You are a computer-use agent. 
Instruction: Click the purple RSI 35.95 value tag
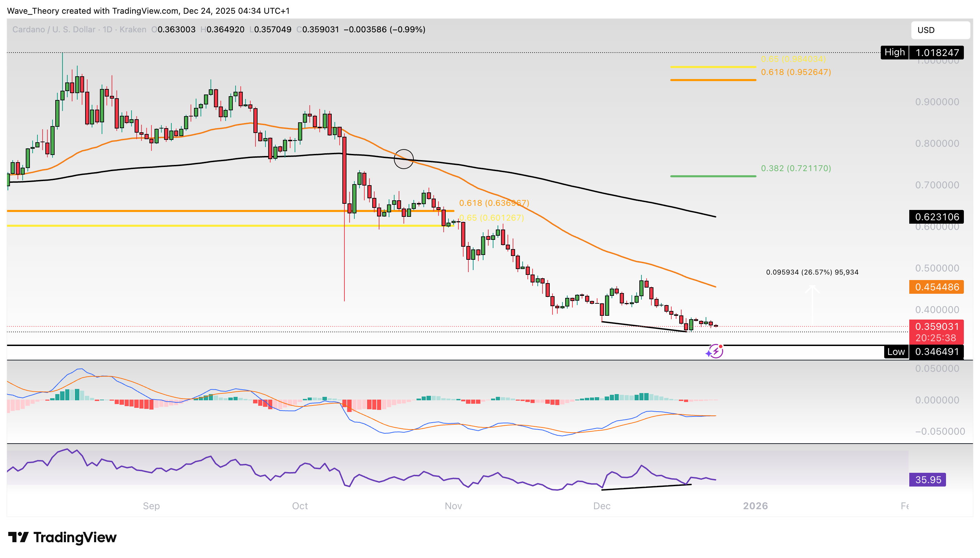pos(927,479)
